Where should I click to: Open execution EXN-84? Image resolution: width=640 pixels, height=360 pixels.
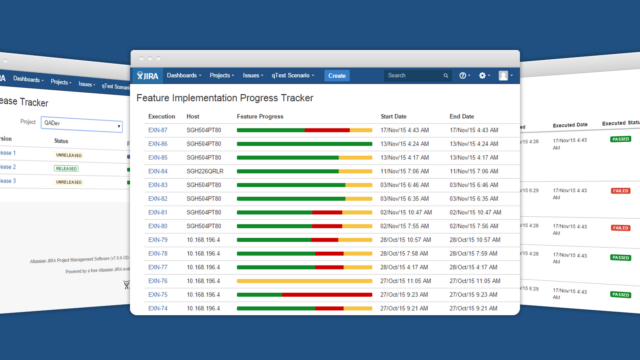[158, 171]
